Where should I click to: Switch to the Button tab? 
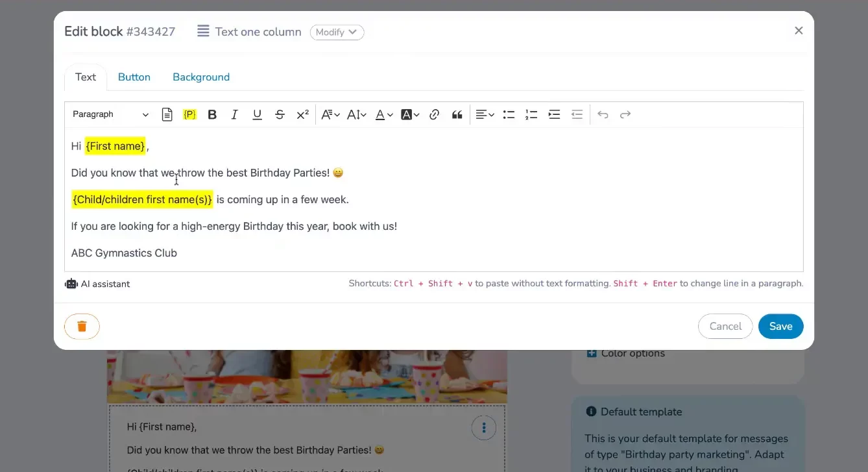click(134, 77)
